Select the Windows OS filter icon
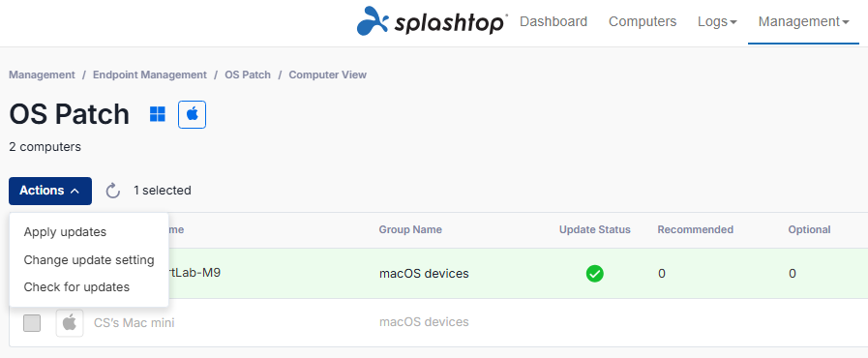This screenshot has width=868, height=358. coord(158,114)
